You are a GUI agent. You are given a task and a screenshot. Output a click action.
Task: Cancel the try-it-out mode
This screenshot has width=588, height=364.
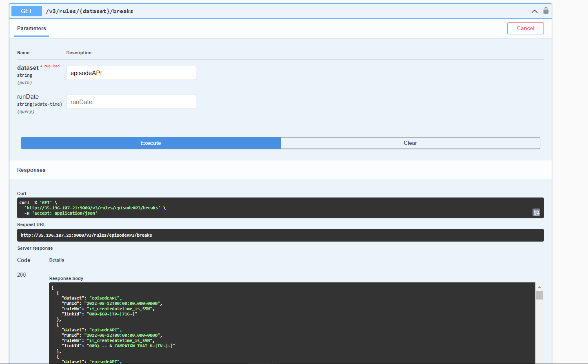coord(525,28)
